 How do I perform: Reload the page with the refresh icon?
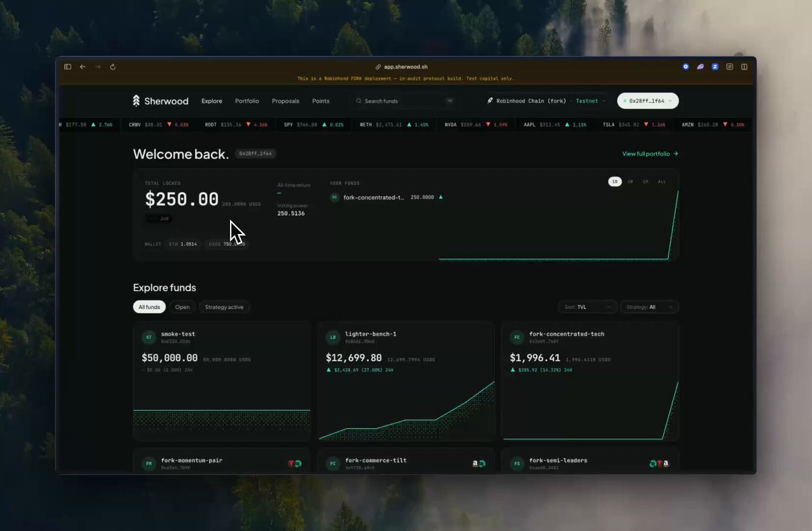tap(112, 67)
